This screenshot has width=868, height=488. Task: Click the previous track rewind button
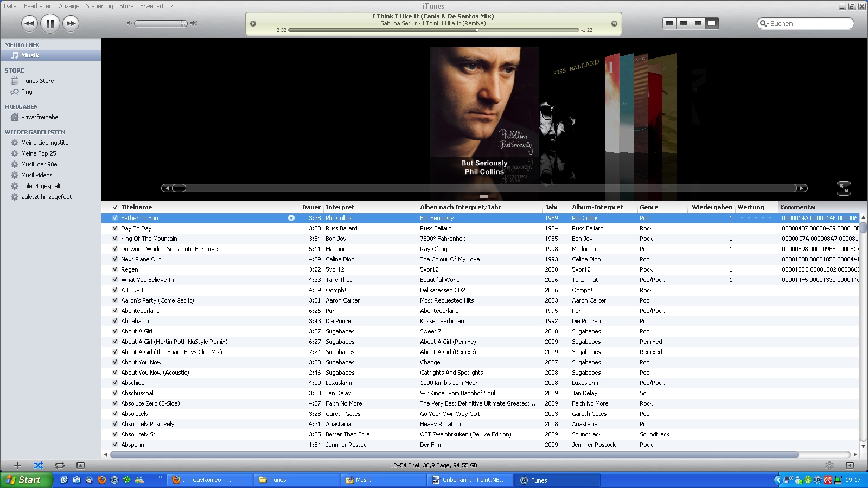coord(29,23)
